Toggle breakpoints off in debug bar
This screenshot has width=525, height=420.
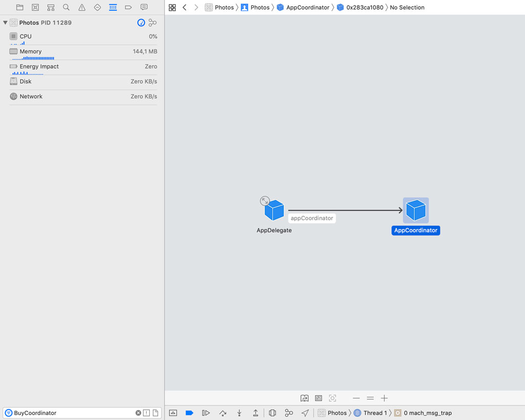(189, 413)
